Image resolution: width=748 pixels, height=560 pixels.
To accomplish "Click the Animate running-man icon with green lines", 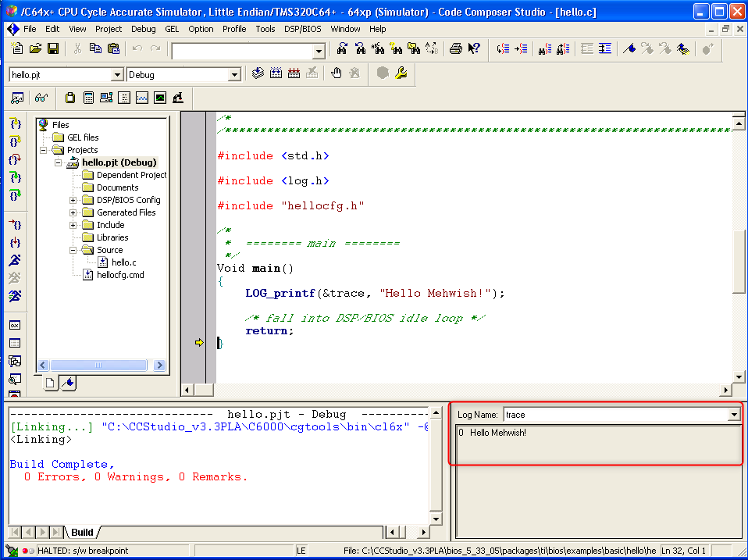I will coord(15,296).
